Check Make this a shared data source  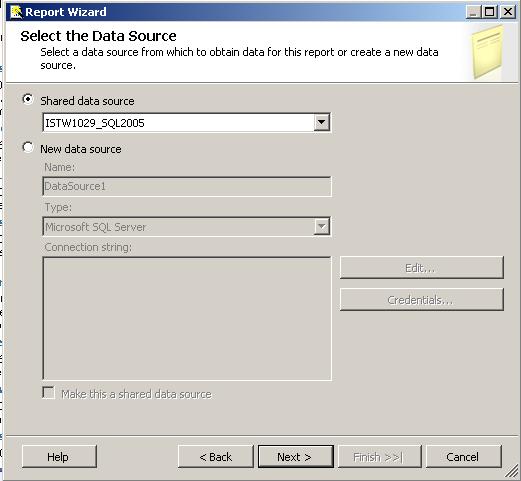tap(49, 392)
